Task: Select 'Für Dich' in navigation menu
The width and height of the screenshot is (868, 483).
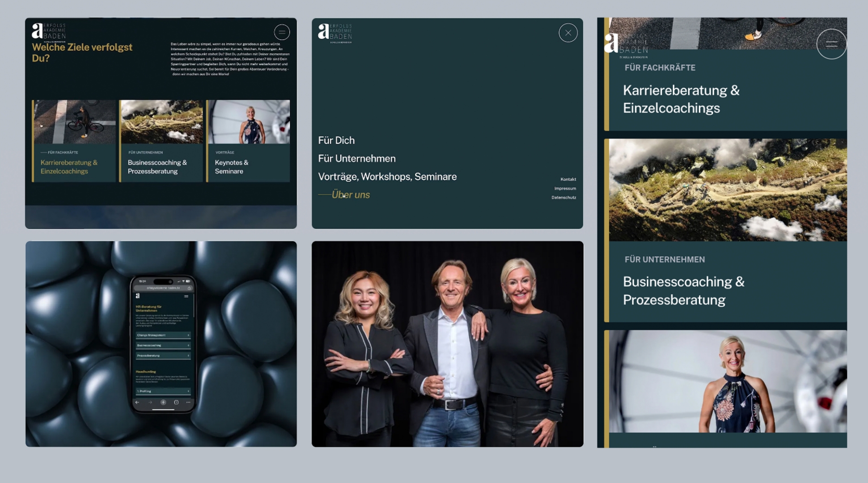Action: coord(336,140)
